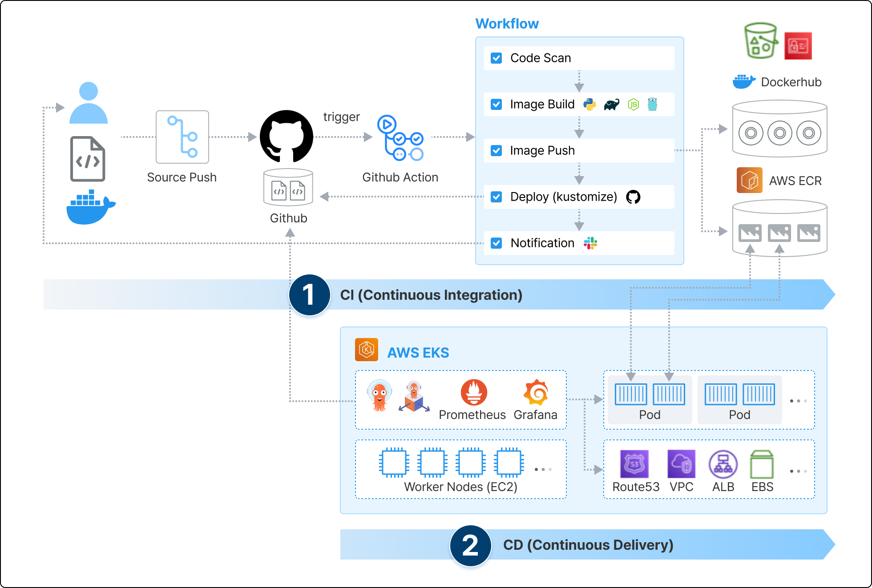Click the Grafana label
Image resolution: width=872 pixels, height=588 pixels.
pos(535,415)
